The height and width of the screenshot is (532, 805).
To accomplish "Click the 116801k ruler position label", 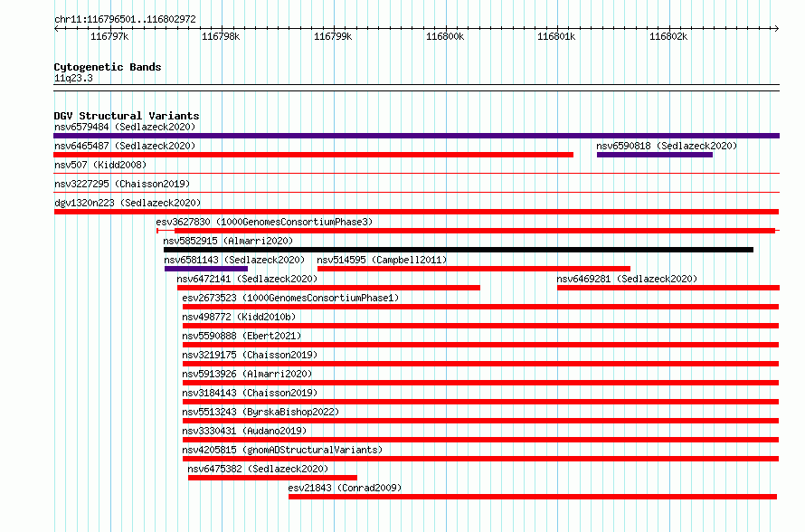I will pyautogui.click(x=556, y=37).
